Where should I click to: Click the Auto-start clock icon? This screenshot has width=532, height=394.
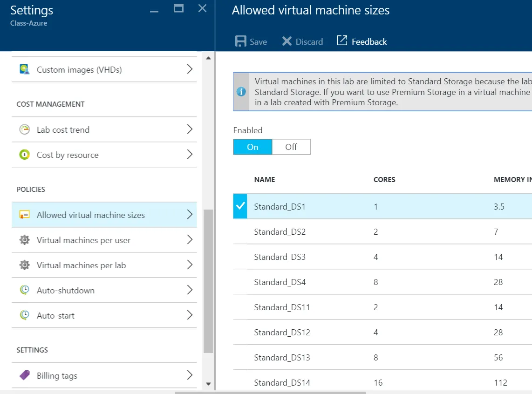(x=25, y=315)
